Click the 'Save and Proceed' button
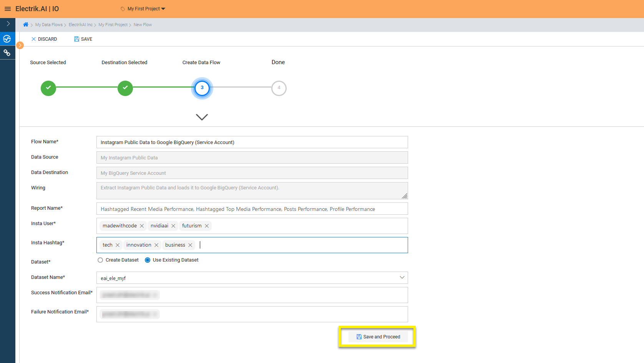 coord(378,336)
